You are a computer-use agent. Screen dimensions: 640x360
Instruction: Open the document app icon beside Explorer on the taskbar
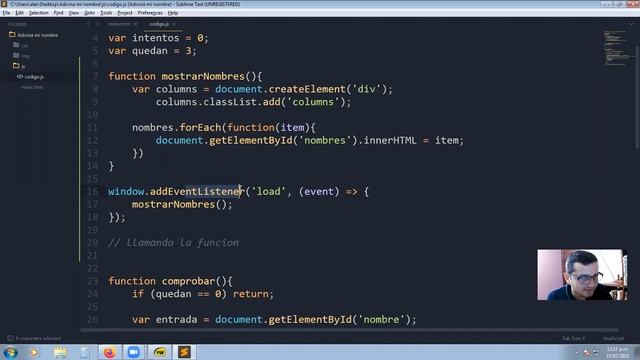(85, 352)
